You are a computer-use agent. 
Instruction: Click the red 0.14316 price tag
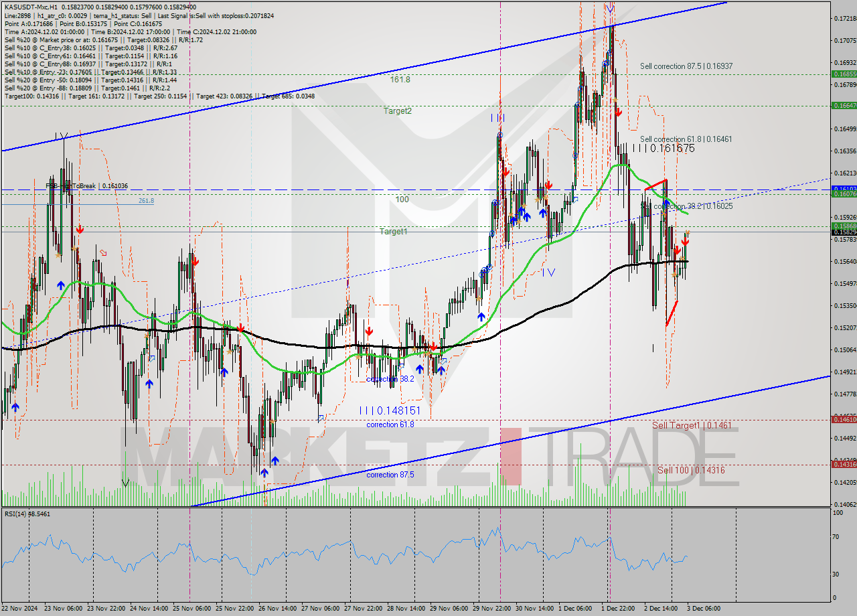pyautogui.click(x=844, y=464)
